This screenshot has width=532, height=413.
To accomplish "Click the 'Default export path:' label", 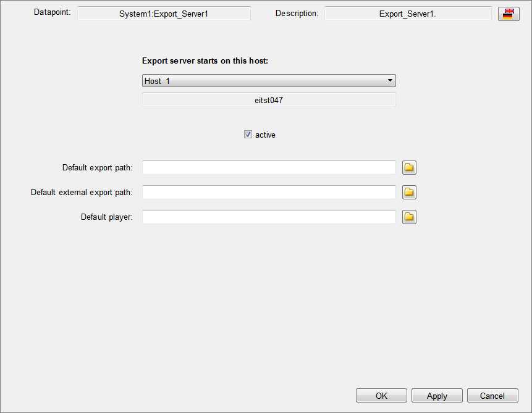I will point(97,167).
